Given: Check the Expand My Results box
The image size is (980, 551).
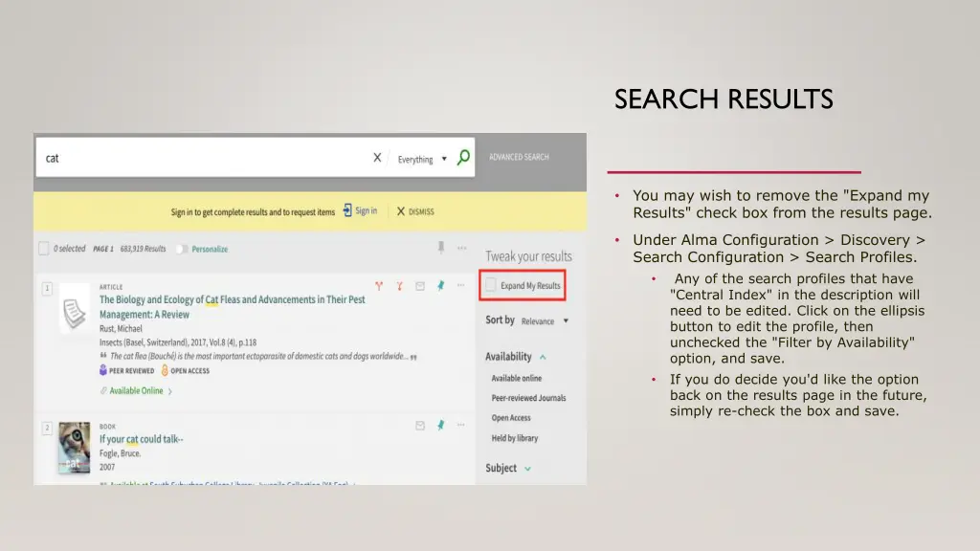Looking at the screenshot, I should click(x=491, y=285).
